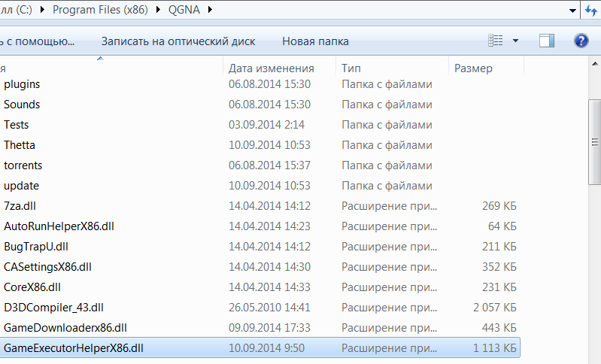This screenshot has width=601, height=364.
Task: Refresh the folder with the address bar arrows icon
Action: [591, 10]
